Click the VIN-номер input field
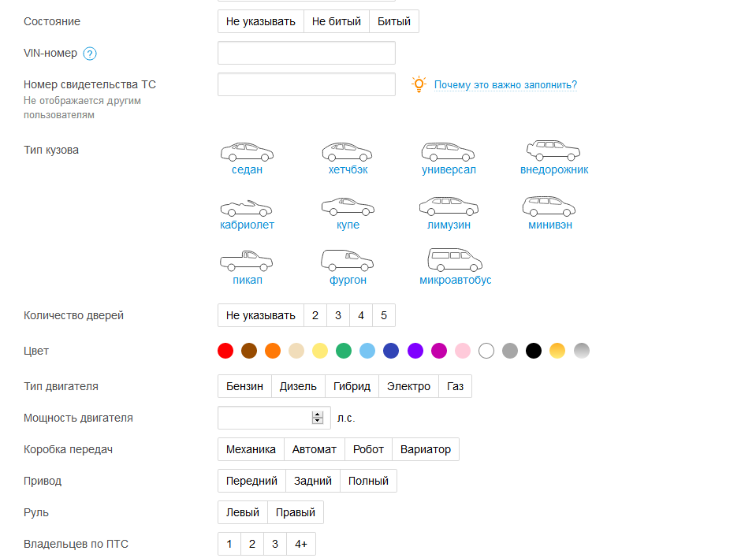 click(306, 53)
